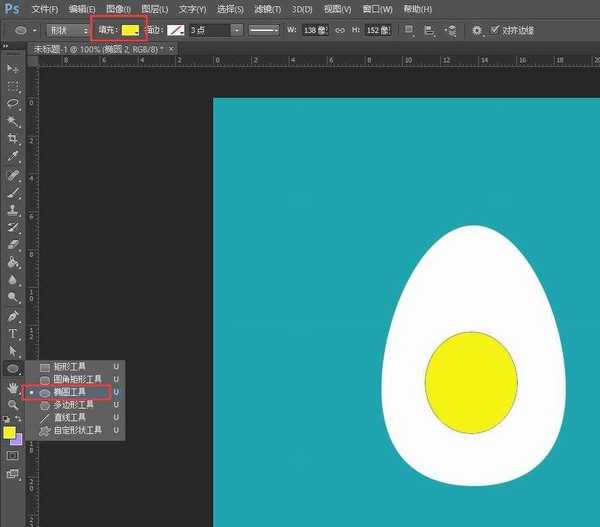600x527 pixels.
Task: Select the Move tool in toolbox
Action: coord(14,68)
